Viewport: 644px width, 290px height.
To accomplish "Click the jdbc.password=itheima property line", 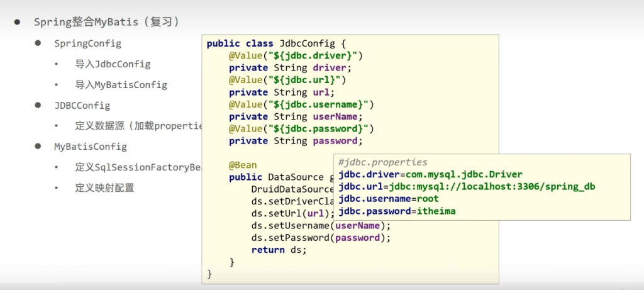I will [397, 211].
